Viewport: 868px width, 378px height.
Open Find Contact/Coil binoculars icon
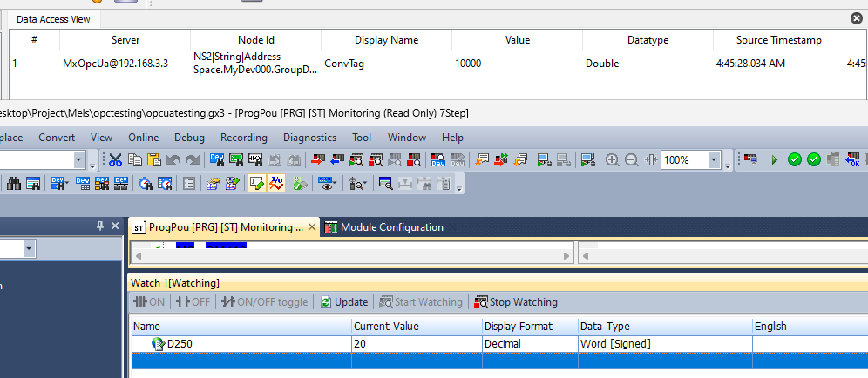[x=255, y=160]
